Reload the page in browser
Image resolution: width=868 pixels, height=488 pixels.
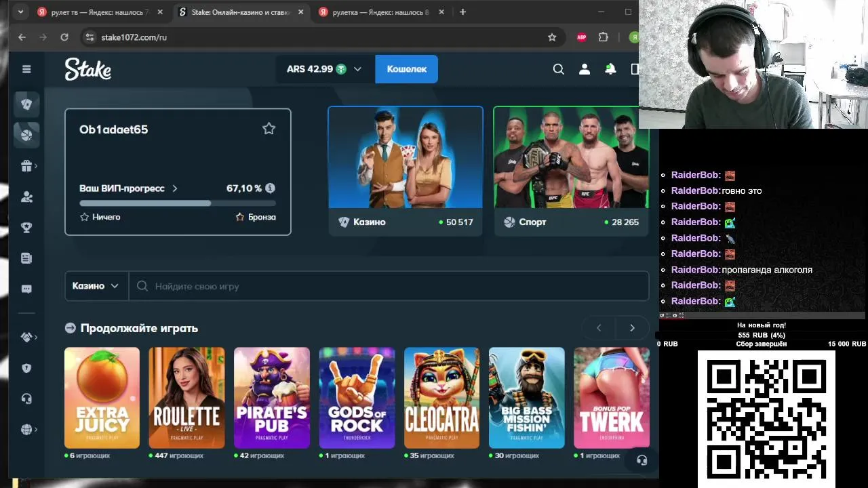[x=64, y=37]
